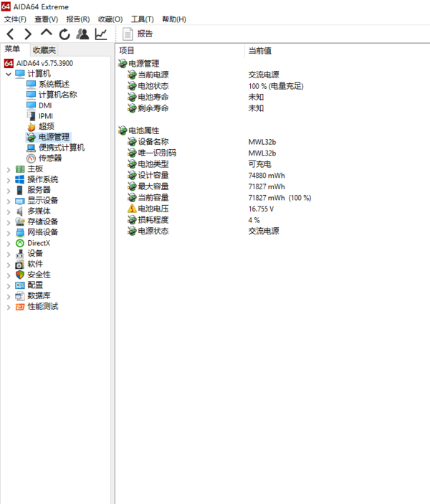Image resolution: width=430 pixels, height=504 pixels.
Task: Click the 设备 hardware icon in the tree
Action: click(x=19, y=254)
